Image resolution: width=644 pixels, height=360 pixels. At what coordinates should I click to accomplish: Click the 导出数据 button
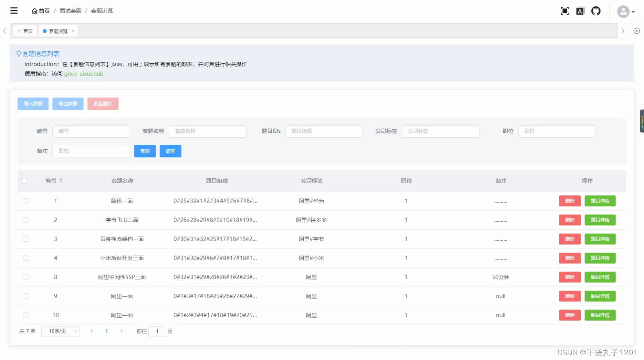click(68, 104)
